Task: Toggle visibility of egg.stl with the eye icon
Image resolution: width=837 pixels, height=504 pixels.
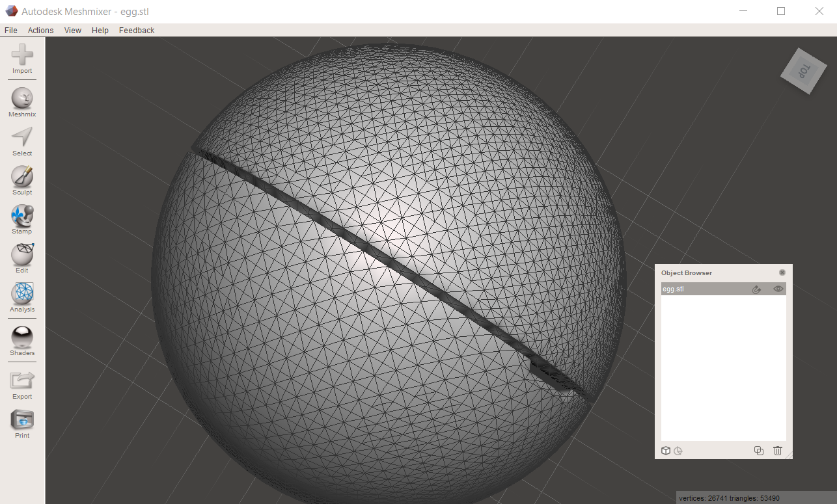Action: coord(778,289)
